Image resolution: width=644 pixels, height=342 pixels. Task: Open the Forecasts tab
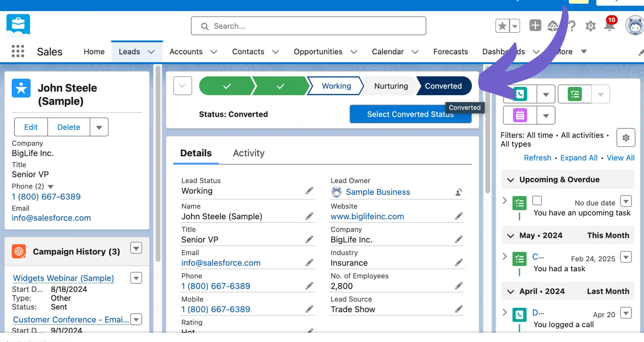450,52
